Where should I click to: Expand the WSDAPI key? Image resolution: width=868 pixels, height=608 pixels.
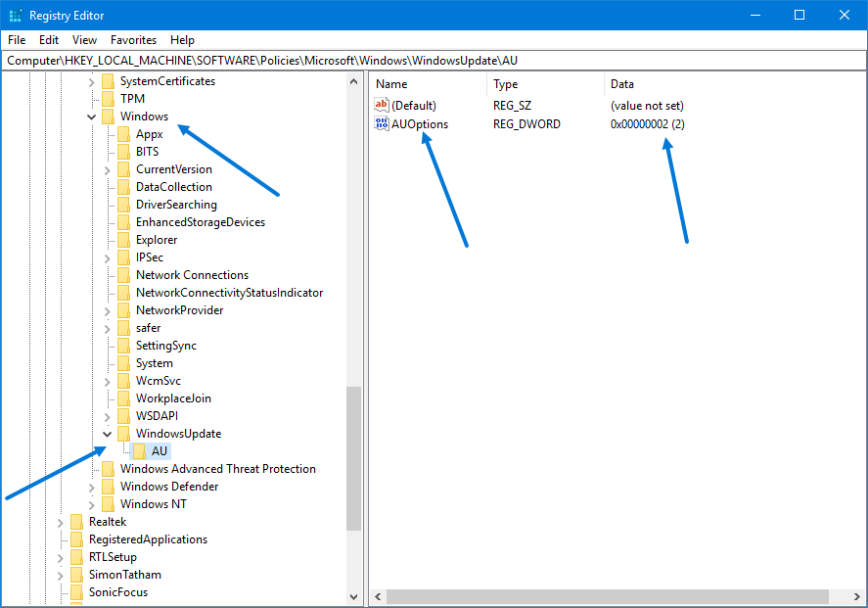(x=108, y=417)
